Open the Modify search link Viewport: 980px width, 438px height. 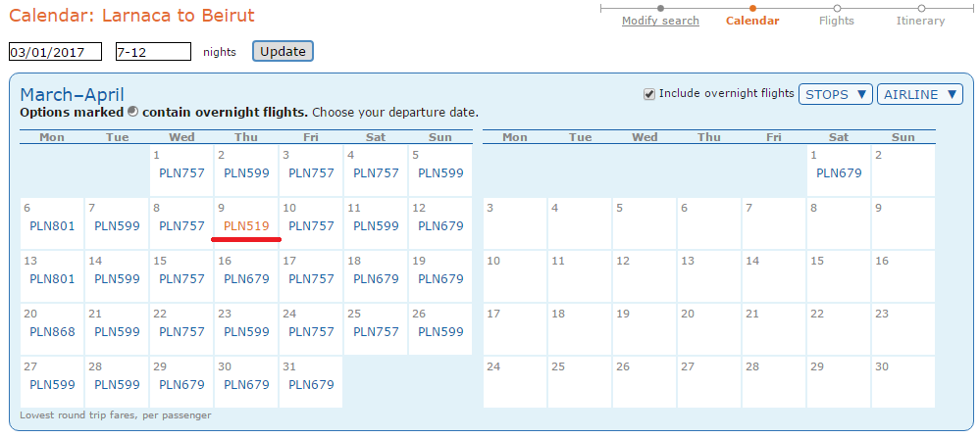click(x=660, y=21)
